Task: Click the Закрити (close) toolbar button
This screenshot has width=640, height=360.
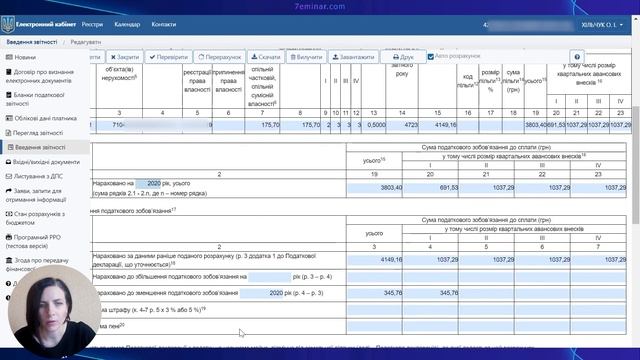Action: pos(124,57)
